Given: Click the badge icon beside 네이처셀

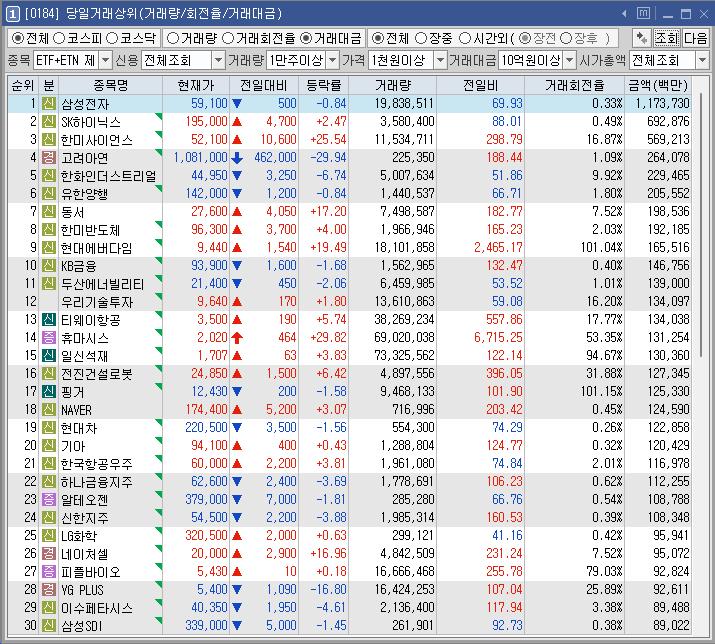Looking at the screenshot, I should click(49, 553).
